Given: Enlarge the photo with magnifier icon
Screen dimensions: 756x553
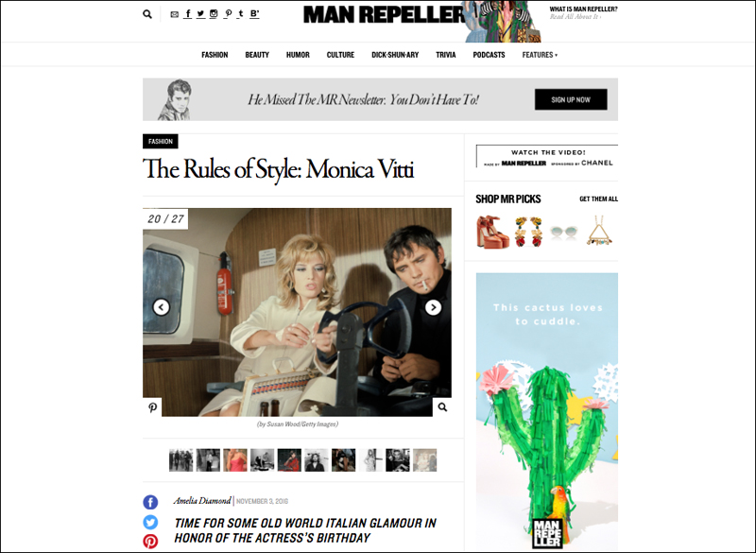Looking at the screenshot, I should [442, 407].
